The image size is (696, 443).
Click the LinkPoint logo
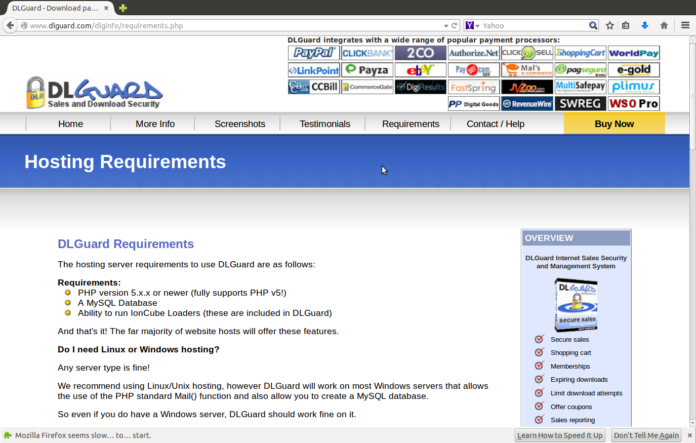click(313, 70)
